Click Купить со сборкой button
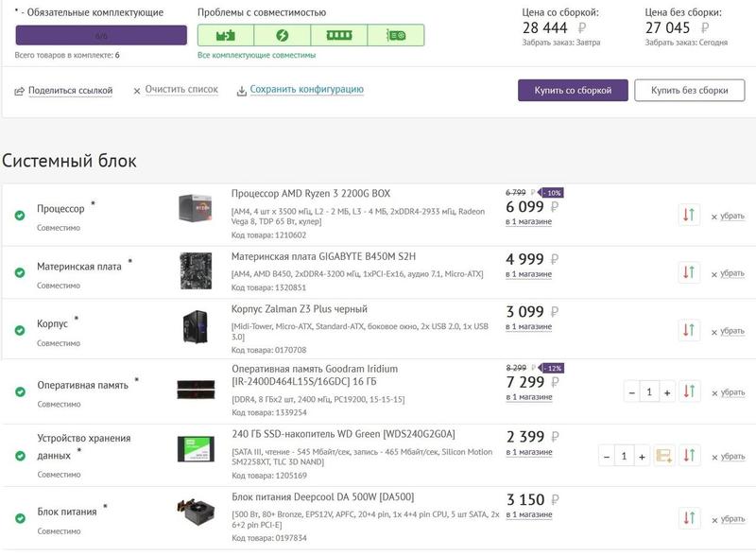The image size is (756, 556). click(x=573, y=90)
